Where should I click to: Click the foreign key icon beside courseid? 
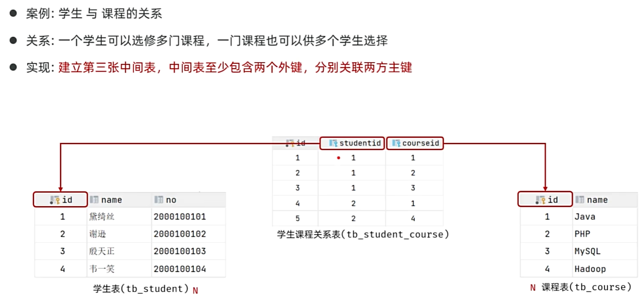click(396, 143)
